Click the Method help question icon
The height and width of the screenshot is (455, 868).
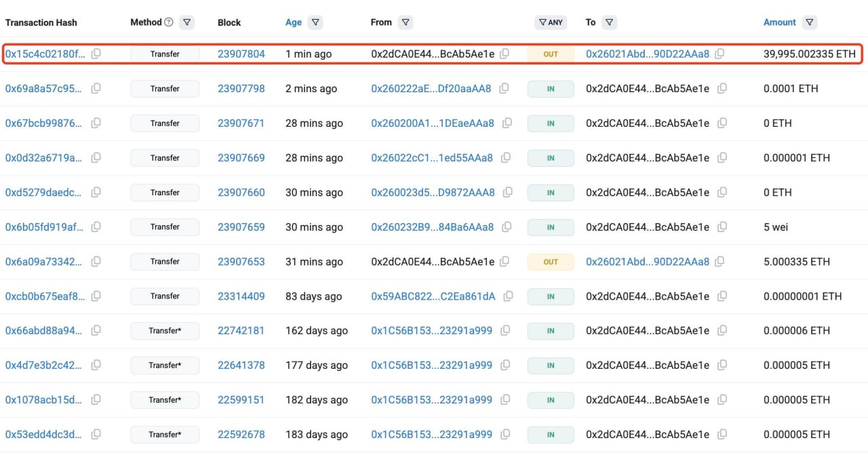pyautogui.click(x=169, y=22)
